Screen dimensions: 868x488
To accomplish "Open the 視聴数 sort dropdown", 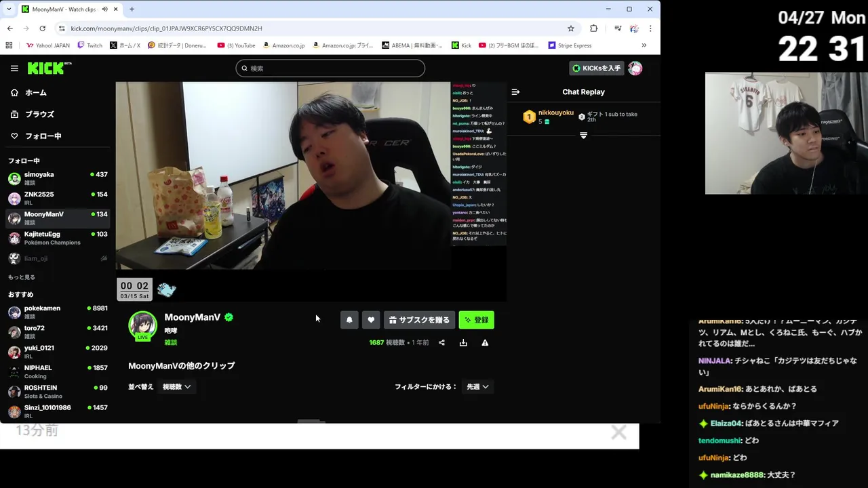I will [177, 387].
